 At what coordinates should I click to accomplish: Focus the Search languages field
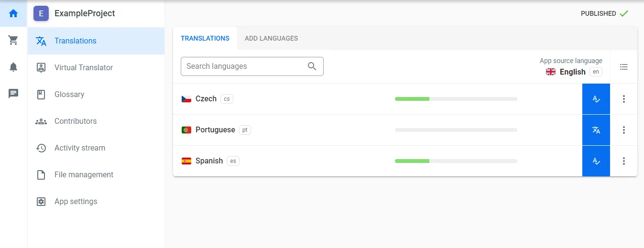pos(252,66)
